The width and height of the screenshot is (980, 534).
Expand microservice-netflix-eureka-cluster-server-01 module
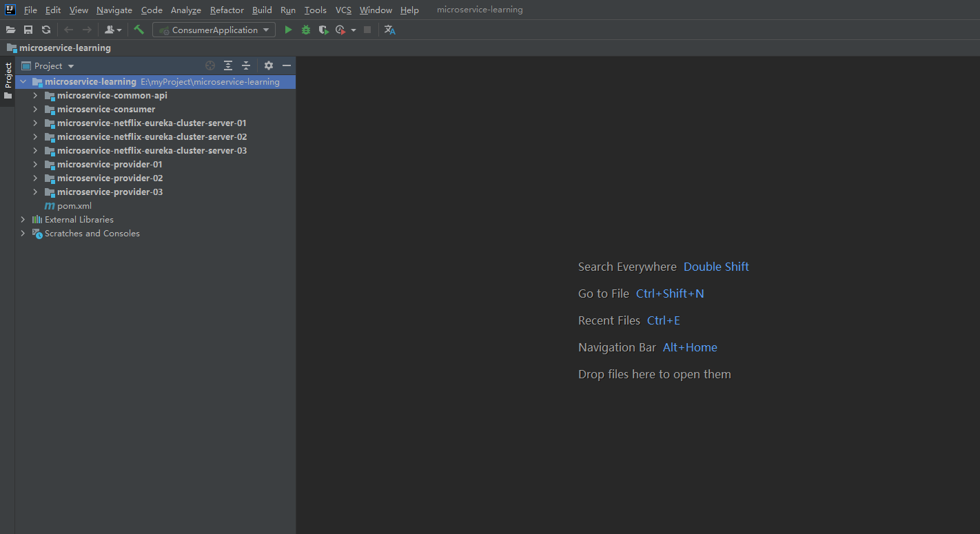pos(35,123)
